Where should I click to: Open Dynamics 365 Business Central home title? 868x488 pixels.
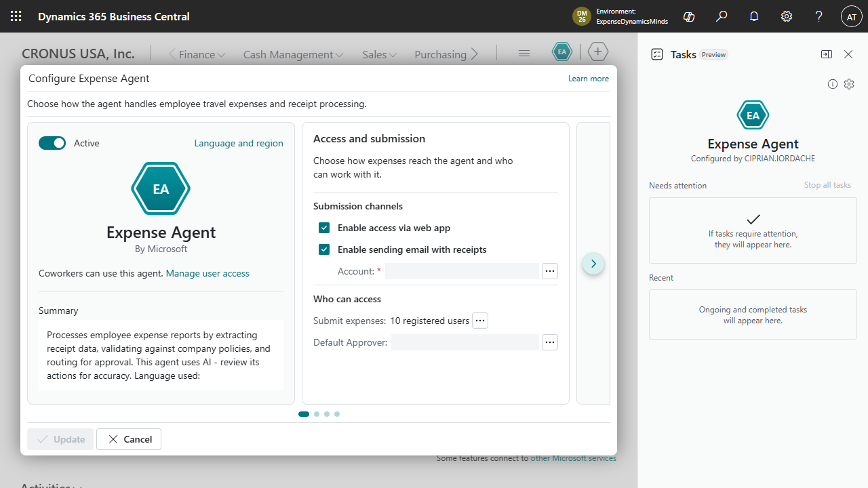(114, 16)
